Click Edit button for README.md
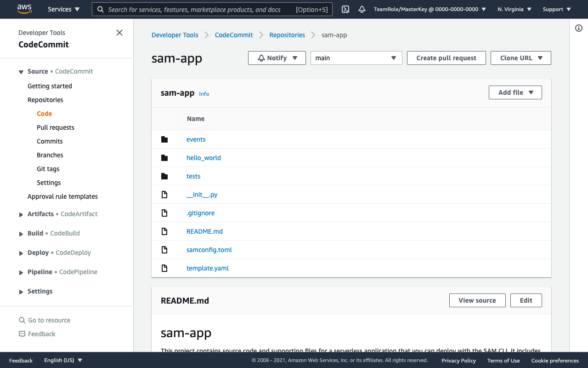 pyautogui.click(x=526, y=300)
